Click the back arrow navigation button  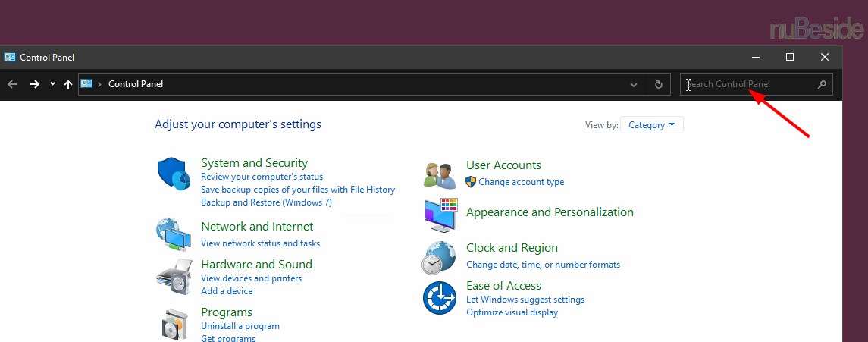click(x=12, y=84)
